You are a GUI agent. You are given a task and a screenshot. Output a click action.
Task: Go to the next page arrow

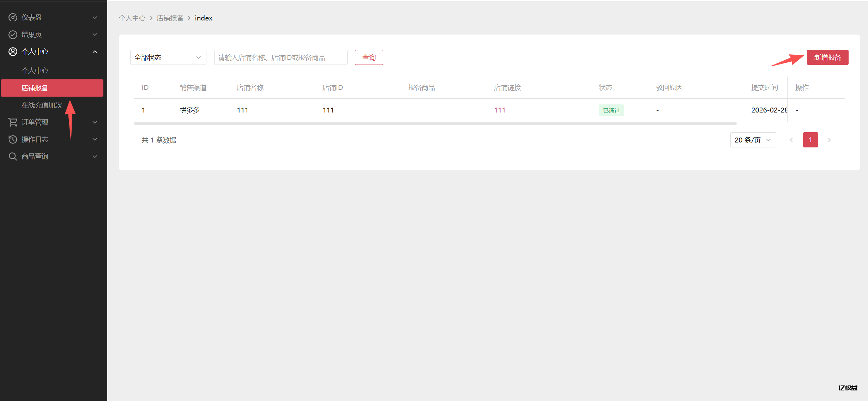[829, 140]
